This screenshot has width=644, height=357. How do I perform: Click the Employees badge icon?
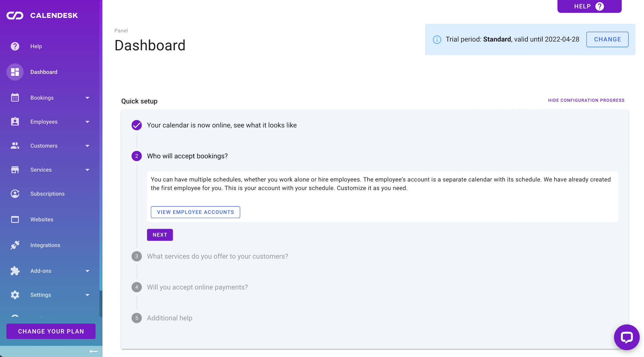(x=15, y=122)
